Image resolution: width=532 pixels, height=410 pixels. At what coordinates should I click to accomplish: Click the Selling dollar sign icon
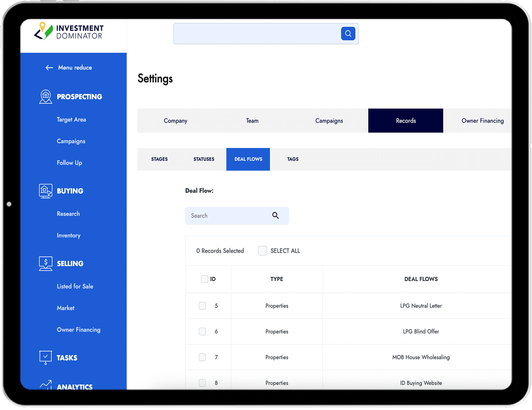tap(46, 263)
